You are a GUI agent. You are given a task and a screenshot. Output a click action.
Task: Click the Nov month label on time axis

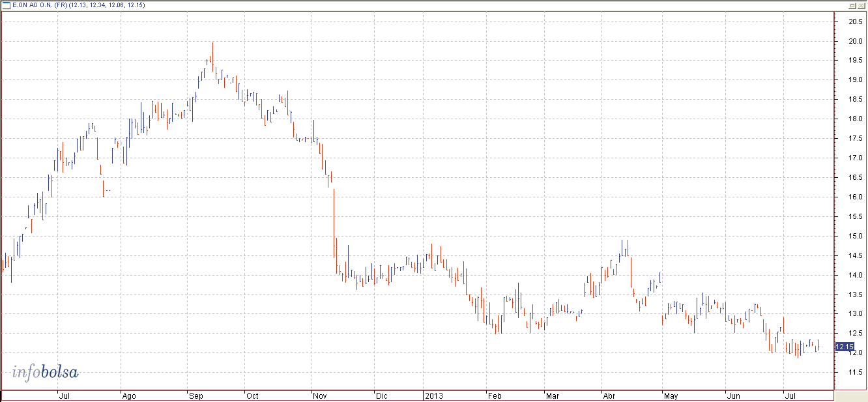319,395
